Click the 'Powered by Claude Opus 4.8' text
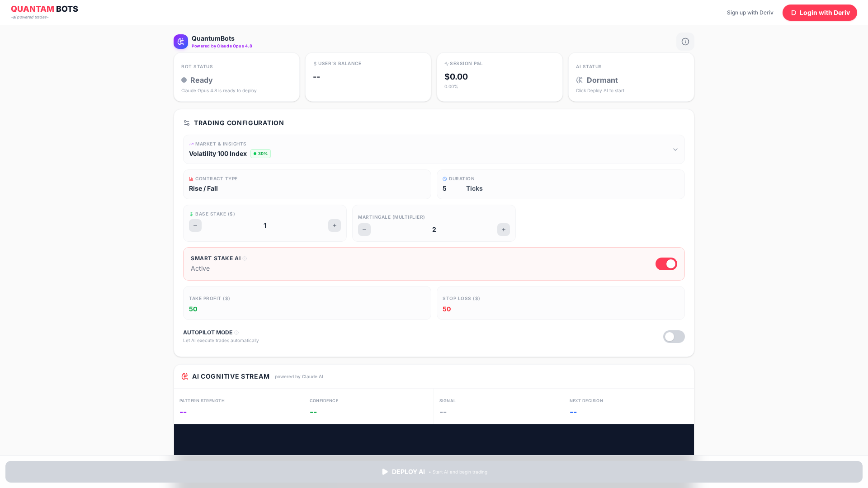Screen dimensions: 868x488 (x=222, y=46)
